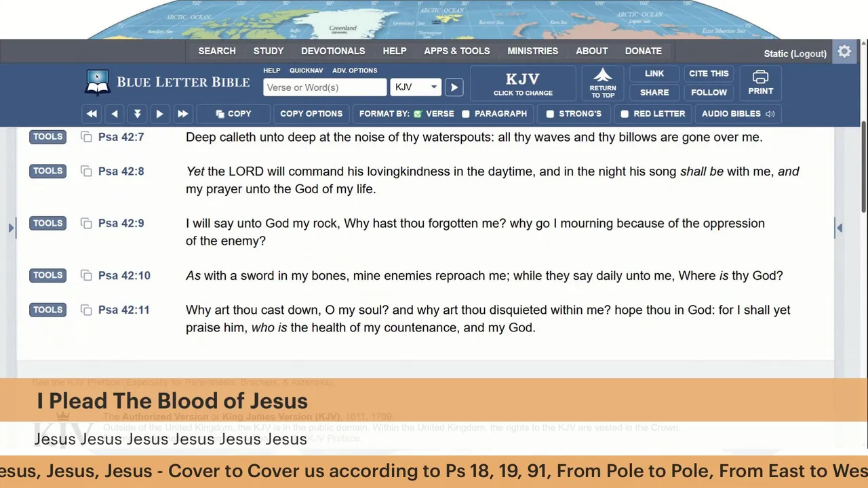Image resolution: width=868 pixels, height=488 pixels.
Task: Click the Share button
Action: coord(654,92)
